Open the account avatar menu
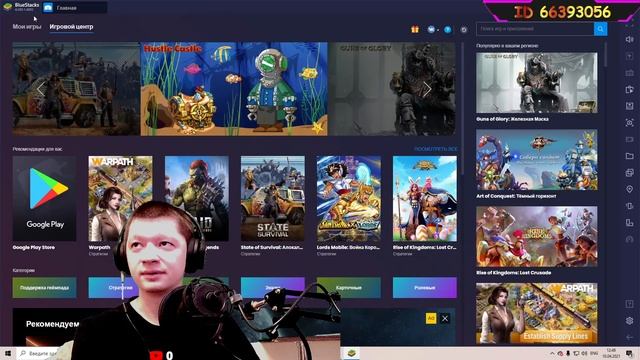The image size is (640, 360). click(x=432, y=29)
